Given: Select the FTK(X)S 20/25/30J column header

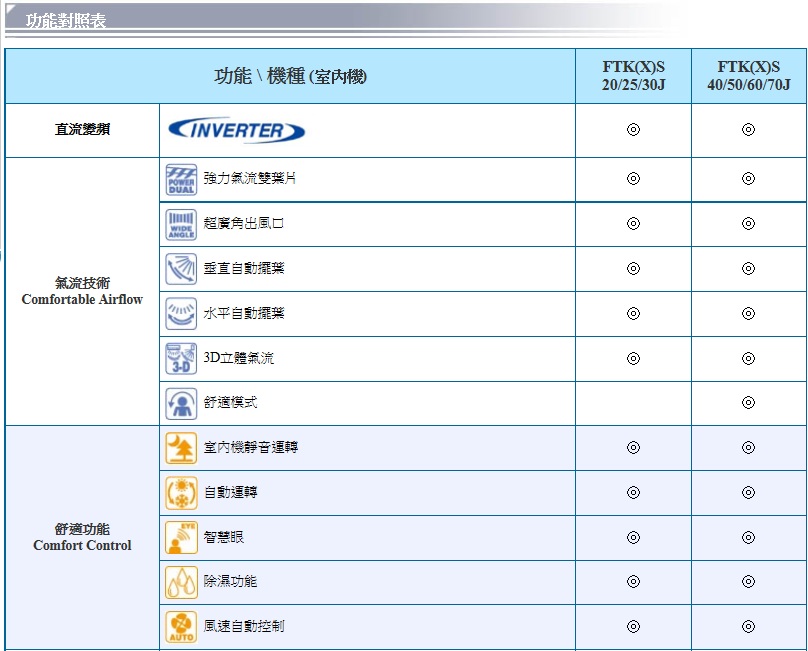Looking at the screenshot, I should click(x=633, y=76).
